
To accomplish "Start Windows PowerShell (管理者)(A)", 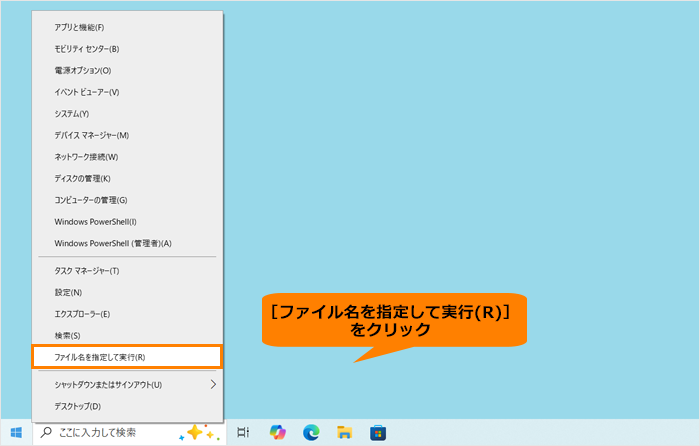I will pos(127,243).
